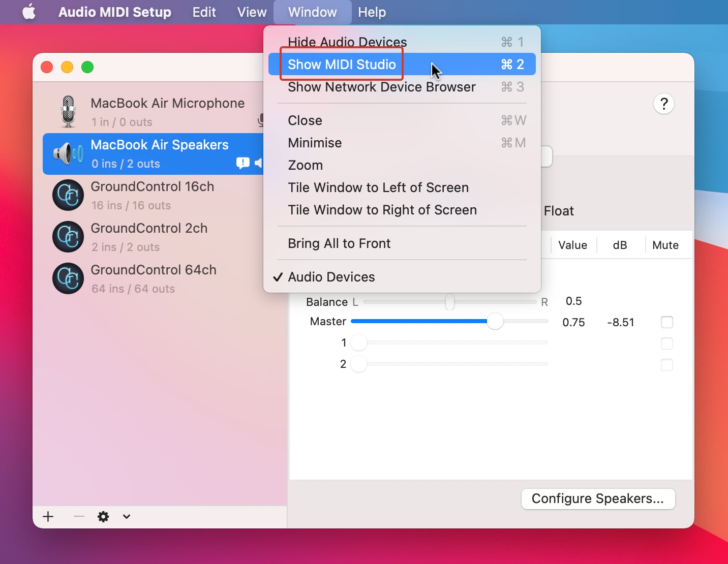Open the gear action menu icon
The width and height of the screenshot is (728, 564).
(103, 517)
